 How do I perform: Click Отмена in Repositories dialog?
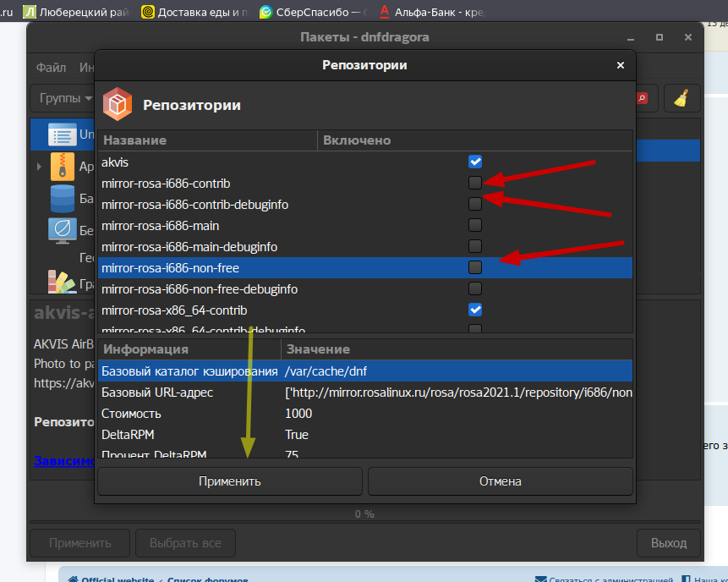[x=500, y=481]
